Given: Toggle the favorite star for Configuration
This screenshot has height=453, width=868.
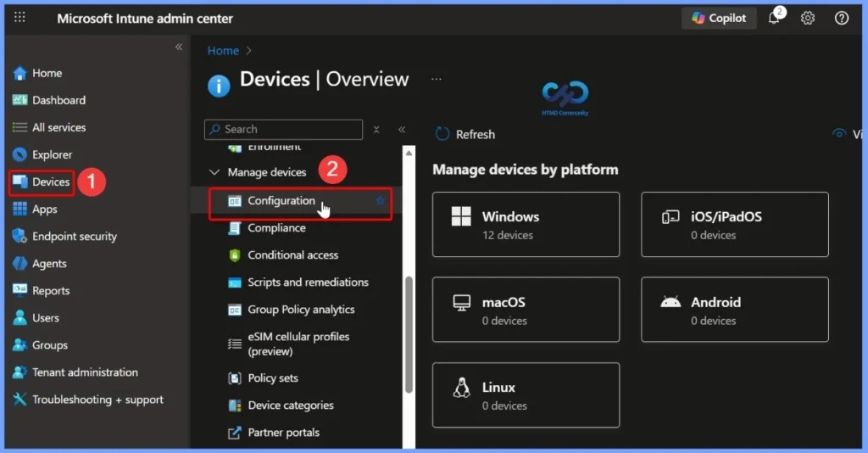Looking at the screenshot, I should pyautogui.click(x=381, y=200).
